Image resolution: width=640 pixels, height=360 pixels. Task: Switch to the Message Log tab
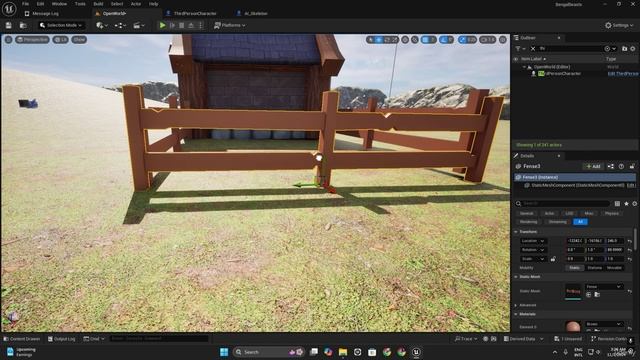pos(45,13)
